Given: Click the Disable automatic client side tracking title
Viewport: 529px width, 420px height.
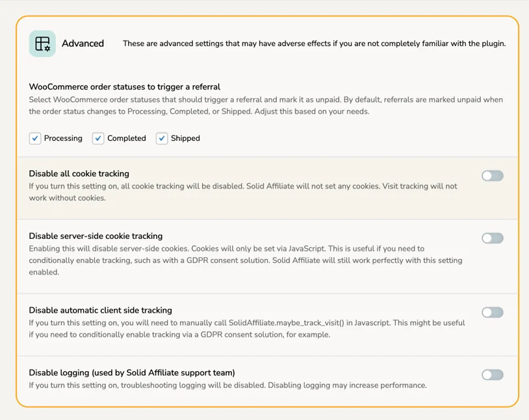Looking at the screenshot, I should click(101, 310).
